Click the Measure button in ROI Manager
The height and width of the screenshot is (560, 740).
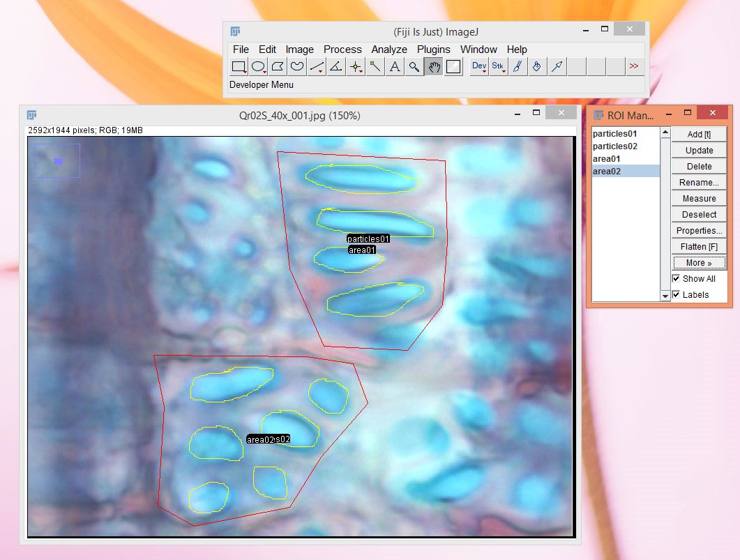tap(699, 199)
